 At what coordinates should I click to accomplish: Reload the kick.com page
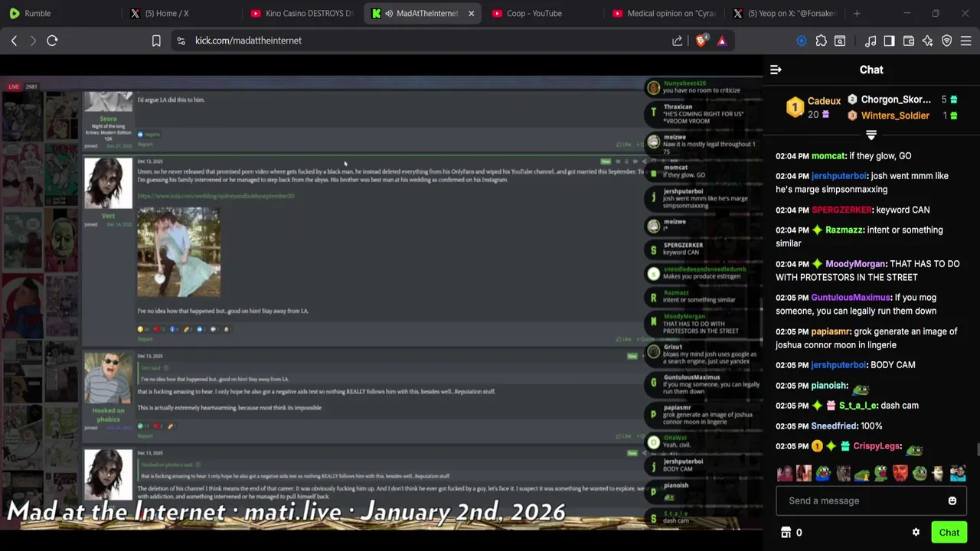(52, 41)
